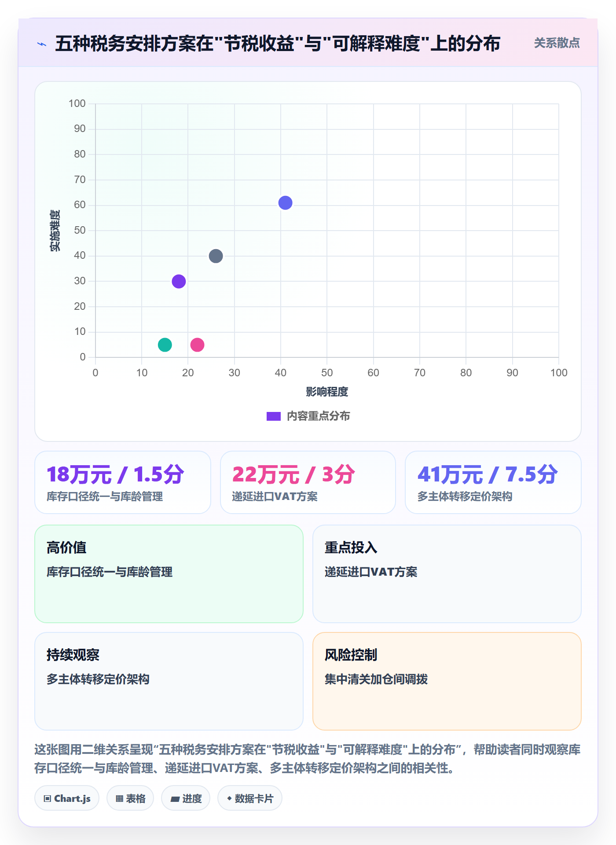
Task: Click the Chart.js tag chip
Action: pyautogui.click(x=67, y=798)
